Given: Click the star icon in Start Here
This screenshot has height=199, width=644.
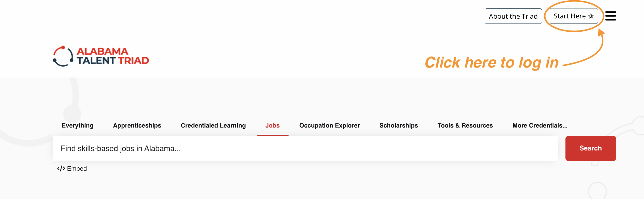Looking at the screenshot, I should [591, 16].
